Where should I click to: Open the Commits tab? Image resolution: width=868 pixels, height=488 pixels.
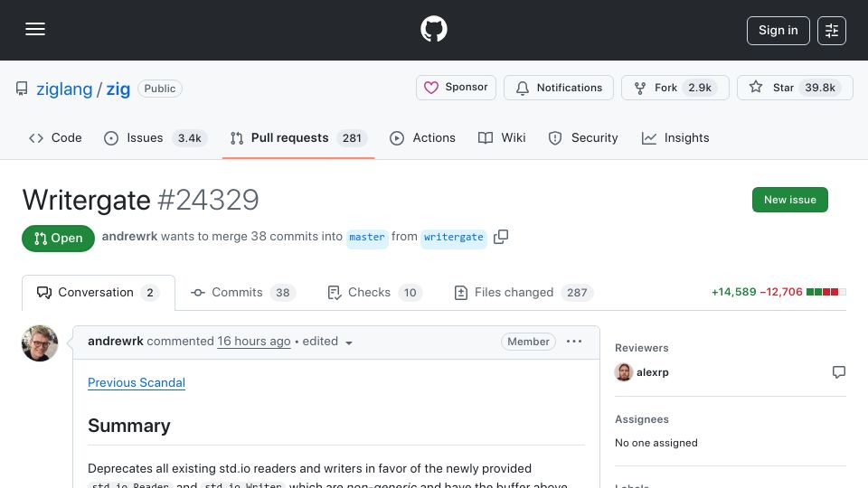242,293
